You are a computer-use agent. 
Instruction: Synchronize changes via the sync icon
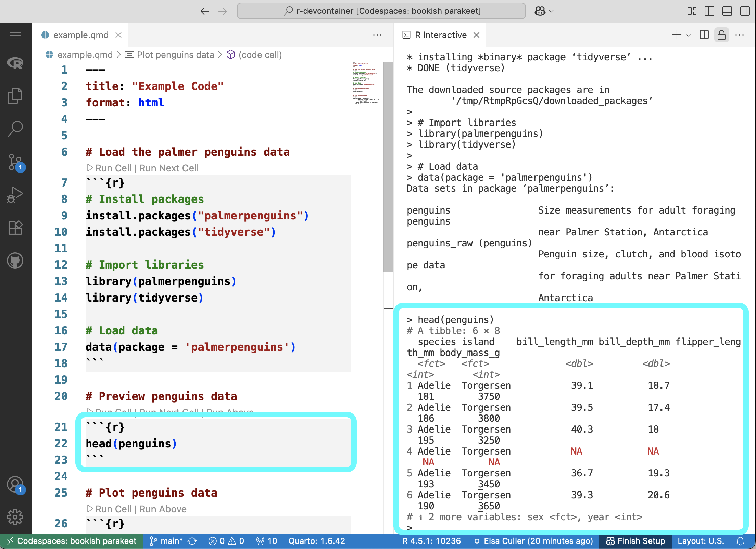[x=192, y=541]
